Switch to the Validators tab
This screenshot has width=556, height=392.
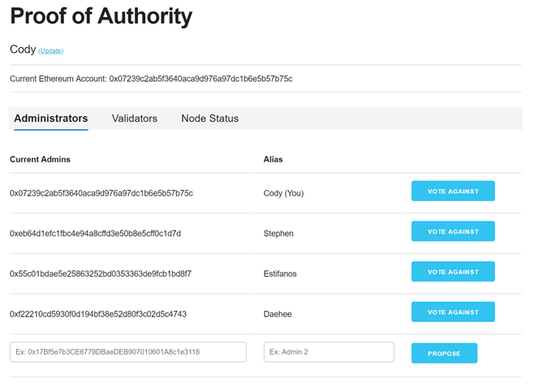[x=135, y=118]
